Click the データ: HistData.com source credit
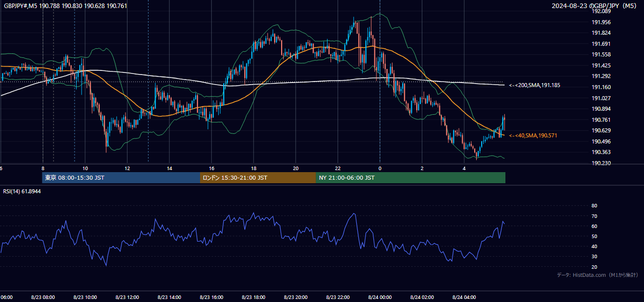The height and width of the screenshot is (302, 644). pos(598,275)
